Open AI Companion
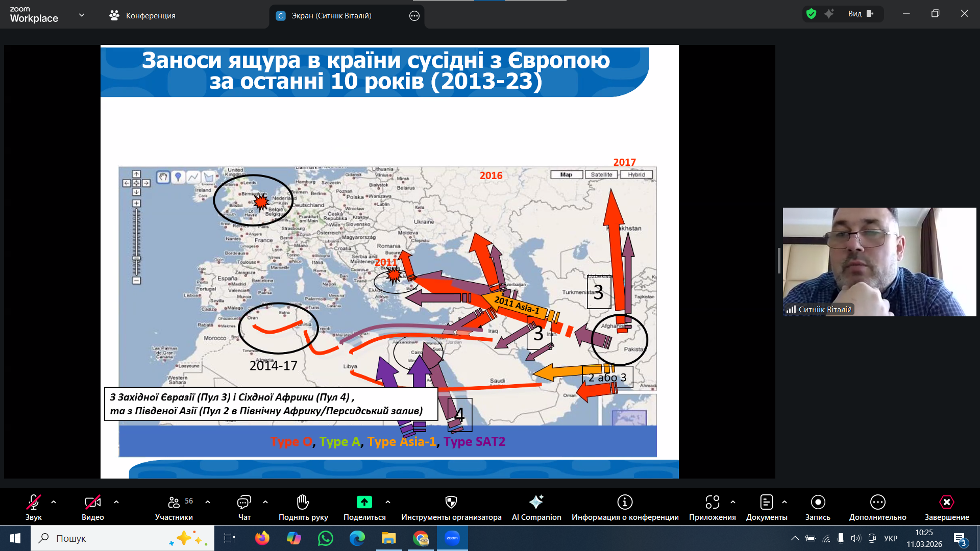 coord(536,503)
